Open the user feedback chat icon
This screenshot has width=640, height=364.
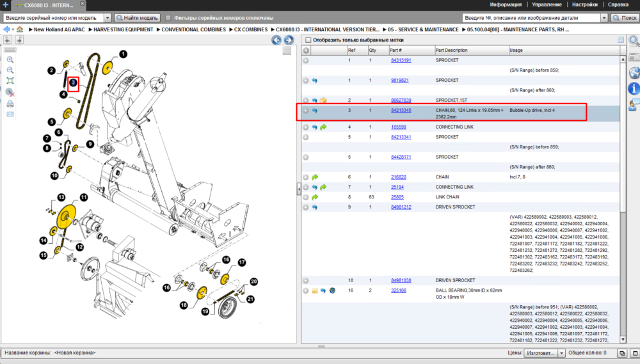pos(634,105)
